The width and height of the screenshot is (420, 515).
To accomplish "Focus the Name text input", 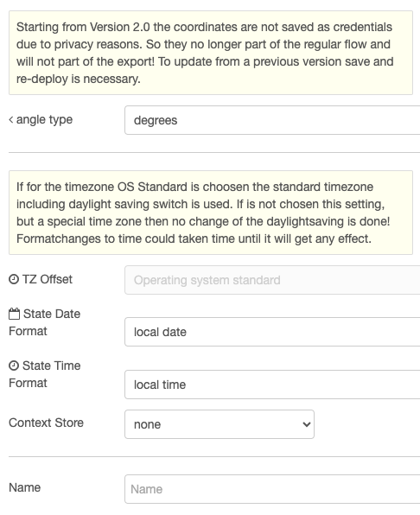I will coord(272,489).
